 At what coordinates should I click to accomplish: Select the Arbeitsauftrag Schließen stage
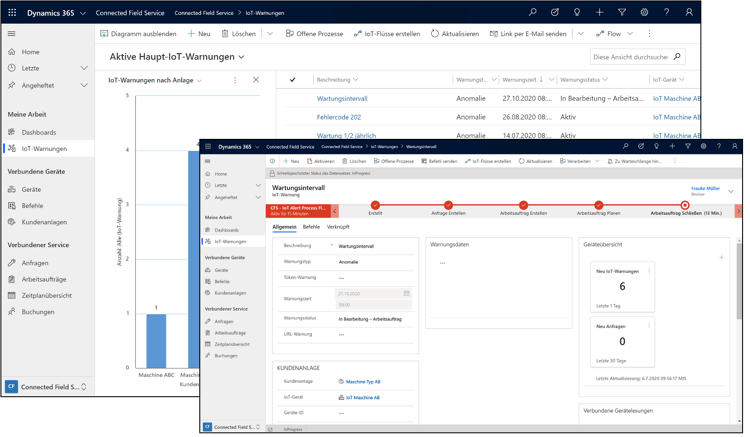(x=684, y=206)
